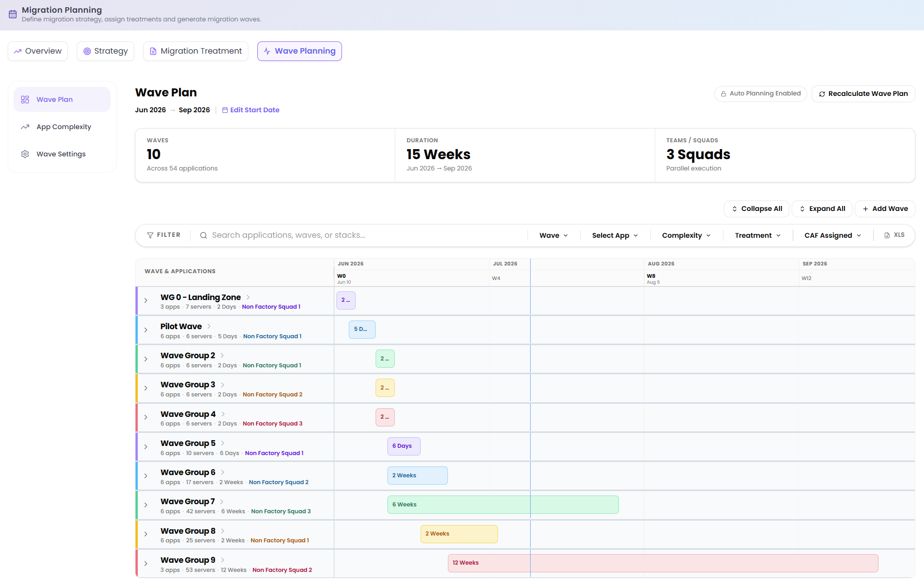
Task: Select the Wave Planning tab
Action: pos(300,51)
